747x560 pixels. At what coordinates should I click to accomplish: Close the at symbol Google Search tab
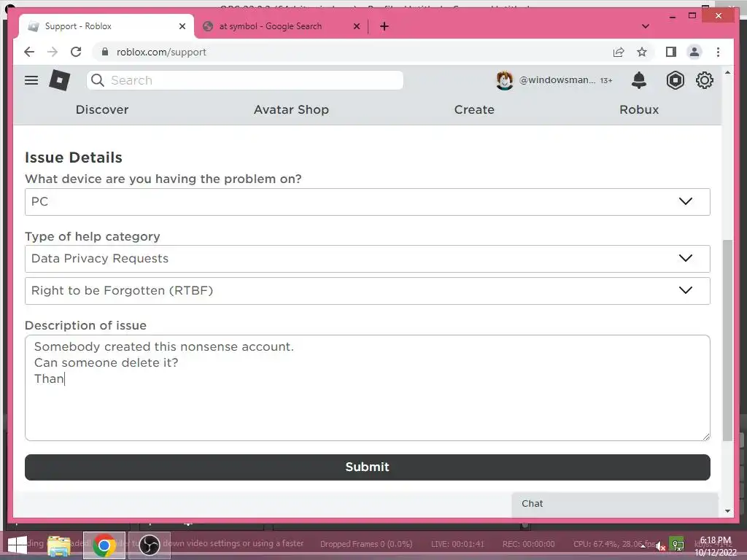tap(356, 26)
